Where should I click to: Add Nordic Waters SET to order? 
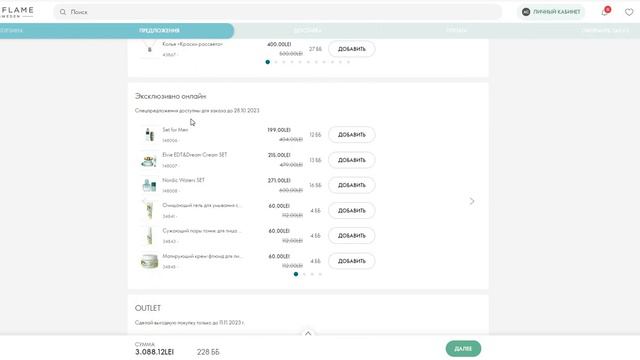pos(351,185)
